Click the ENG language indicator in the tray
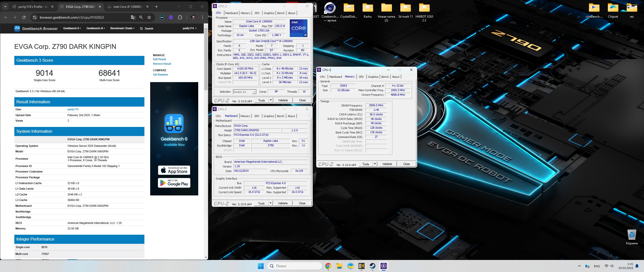The image size is (644, 272). point(597,266)
